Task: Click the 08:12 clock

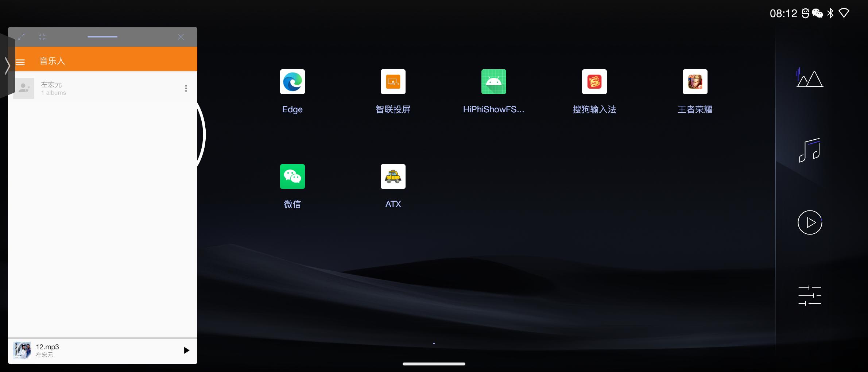Action: 783,13
